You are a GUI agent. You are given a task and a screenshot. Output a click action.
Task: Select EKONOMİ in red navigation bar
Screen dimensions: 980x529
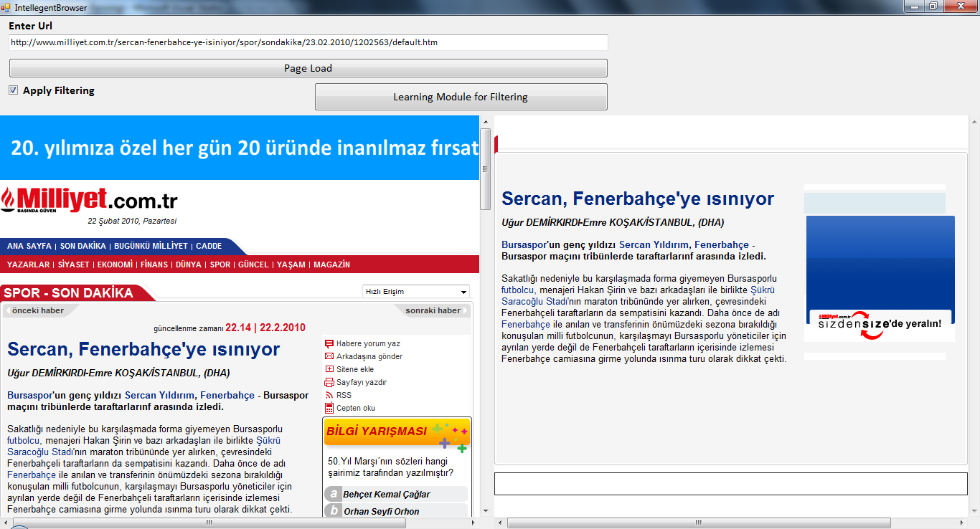coord(116,264)
